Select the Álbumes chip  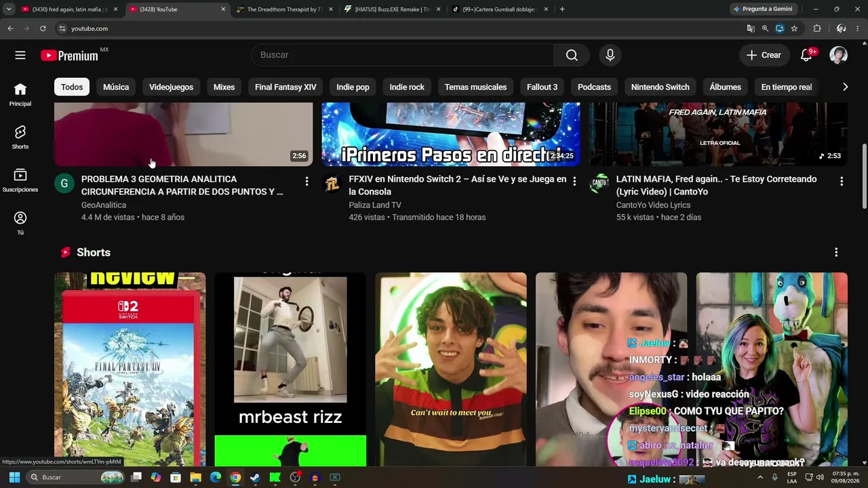[x=725, y=87]
